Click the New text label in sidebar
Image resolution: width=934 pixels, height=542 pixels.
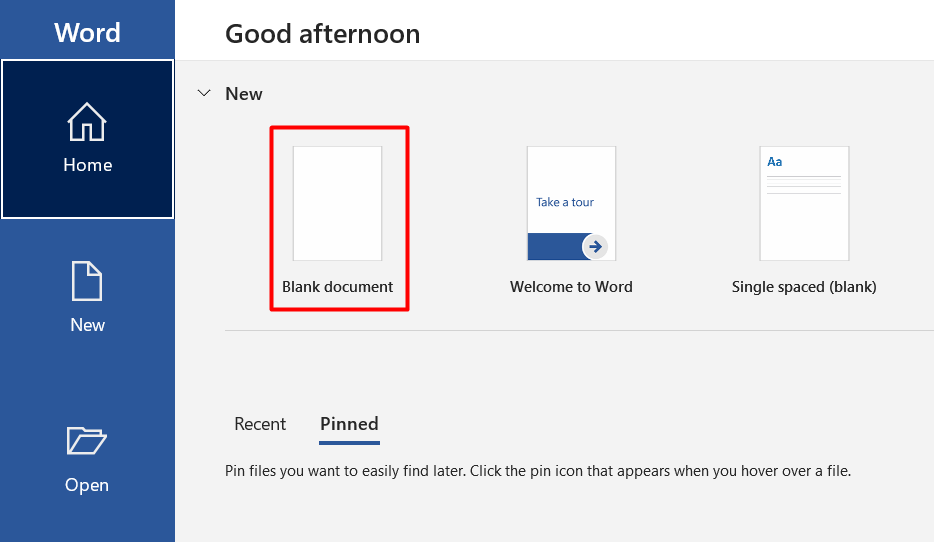pos(87,325)
